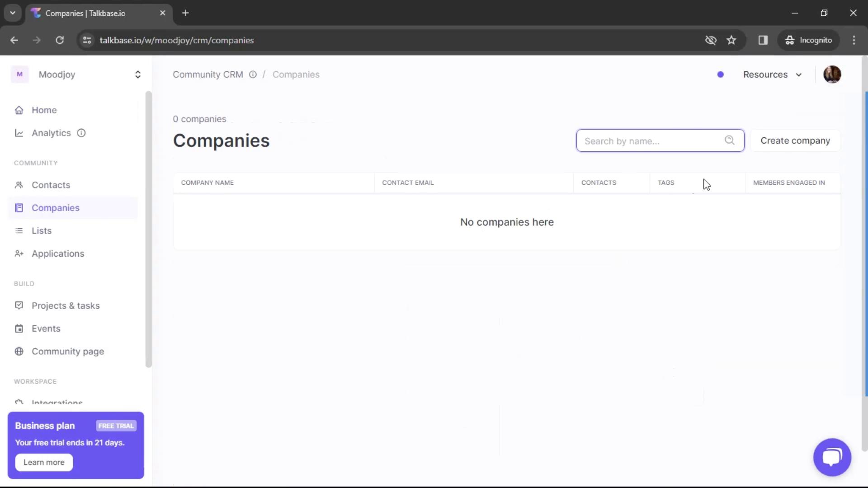Click the Learn more trial button
Screen dimensions: 868x488
coord(44,462)
